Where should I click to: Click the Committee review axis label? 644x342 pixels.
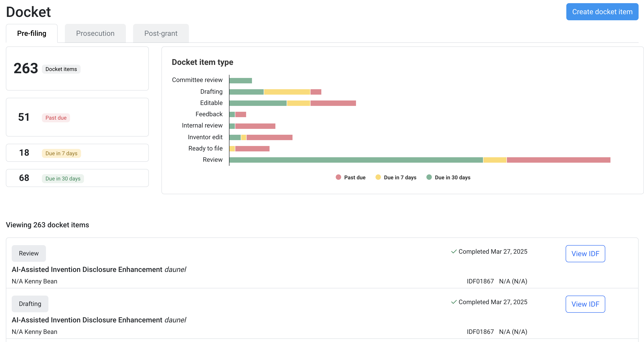point(197,80)
